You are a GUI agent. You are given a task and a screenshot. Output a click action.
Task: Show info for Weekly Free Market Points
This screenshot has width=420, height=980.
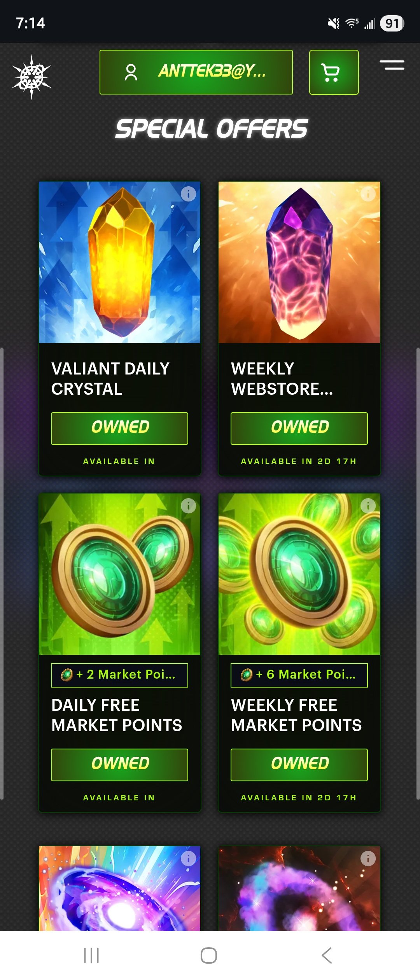pos(368,506)
